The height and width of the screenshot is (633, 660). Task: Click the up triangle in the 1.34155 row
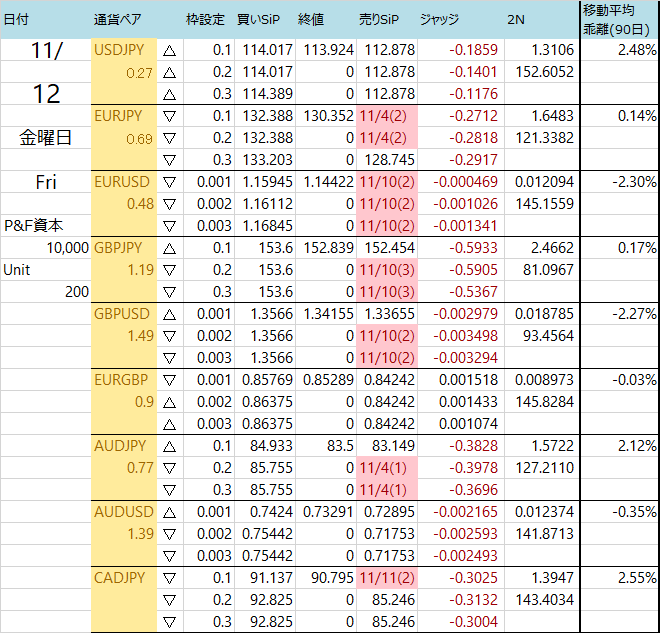pos(169,314)
